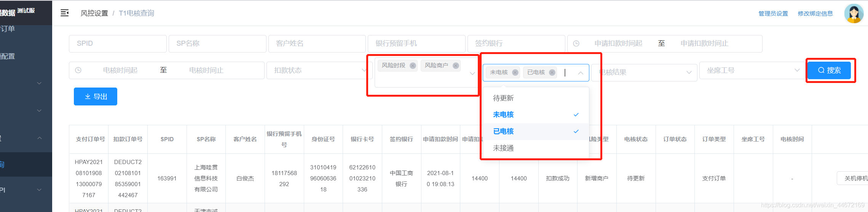Image resolution: width=868 pixels, height=212 pixels.
Task: Click clock icon in 电核时间 range
Action: click(x=78, y=70)
